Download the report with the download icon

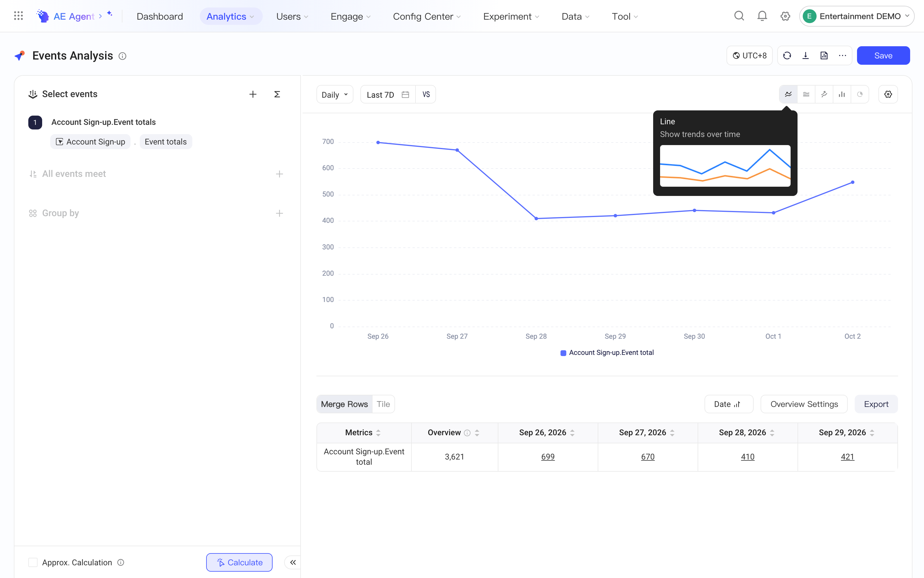[806, 56]
